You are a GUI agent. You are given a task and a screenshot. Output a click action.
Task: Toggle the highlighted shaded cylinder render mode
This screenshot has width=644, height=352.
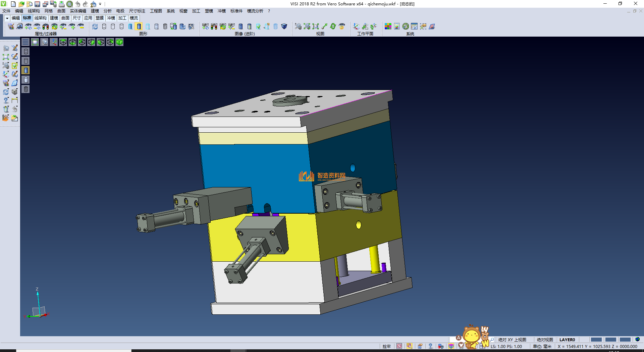(139, 26)
